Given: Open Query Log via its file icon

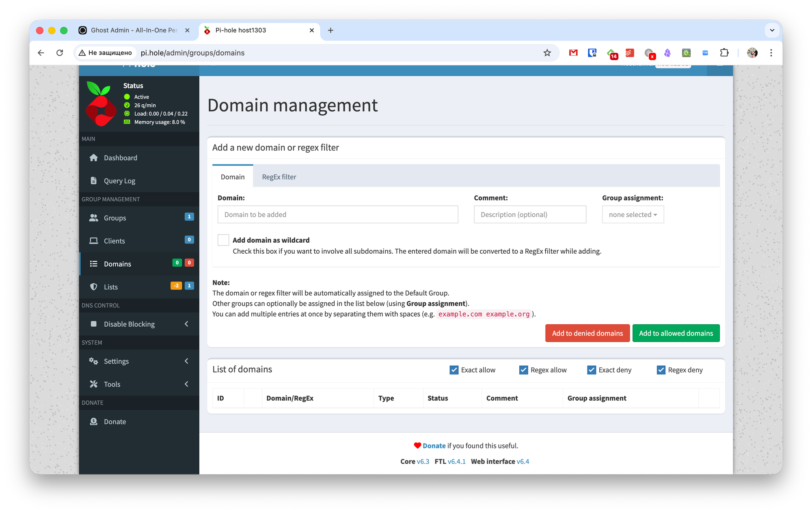Looking at the screenshot, I should 94,181.
